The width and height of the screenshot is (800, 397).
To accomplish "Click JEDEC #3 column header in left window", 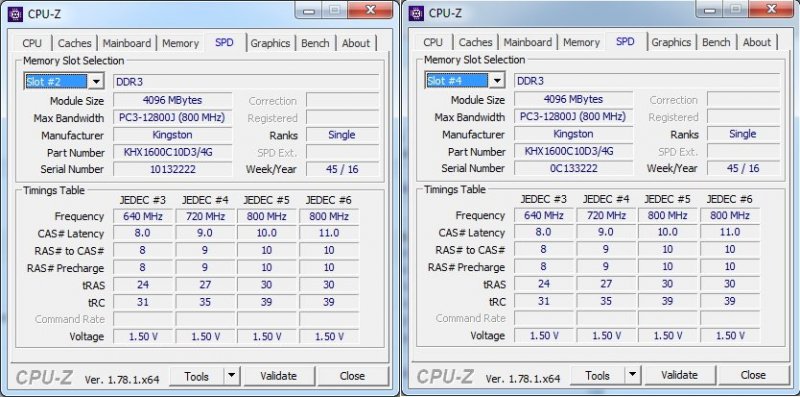I will point(143,200).
